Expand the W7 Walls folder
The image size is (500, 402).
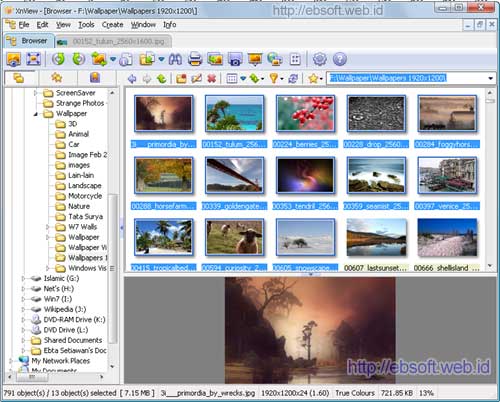click(47, 227)
